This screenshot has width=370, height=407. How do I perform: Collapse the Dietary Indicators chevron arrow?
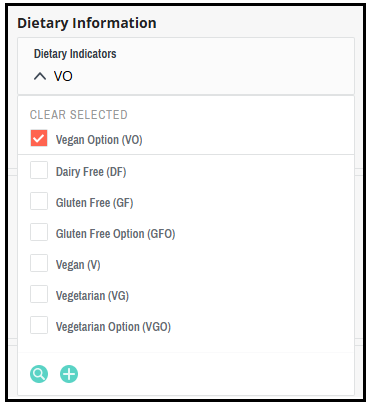coord(40,77)
